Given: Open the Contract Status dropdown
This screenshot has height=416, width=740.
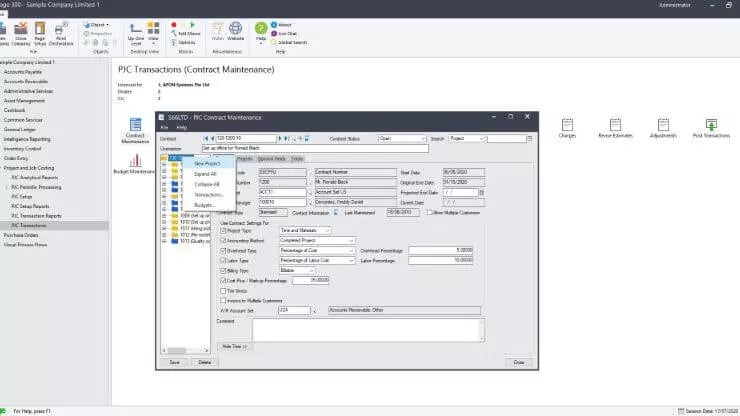Looking at the screenshot, I should [402, 138].
